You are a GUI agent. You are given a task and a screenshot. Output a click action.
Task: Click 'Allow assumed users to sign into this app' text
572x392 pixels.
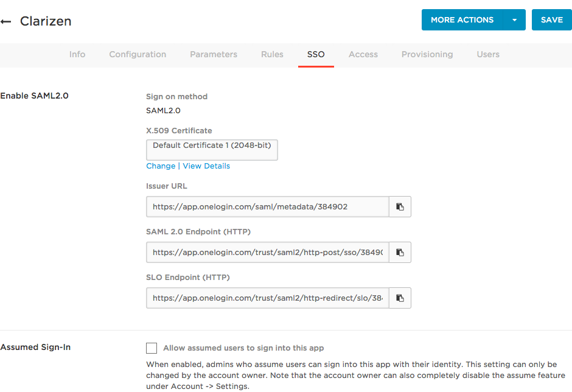click(243, 348)
